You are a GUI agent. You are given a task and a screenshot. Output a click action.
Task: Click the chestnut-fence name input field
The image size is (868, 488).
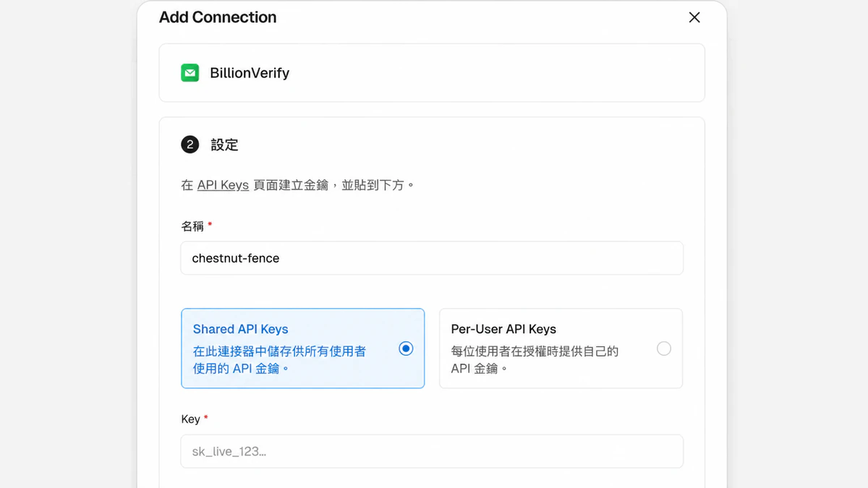(432, 258)
